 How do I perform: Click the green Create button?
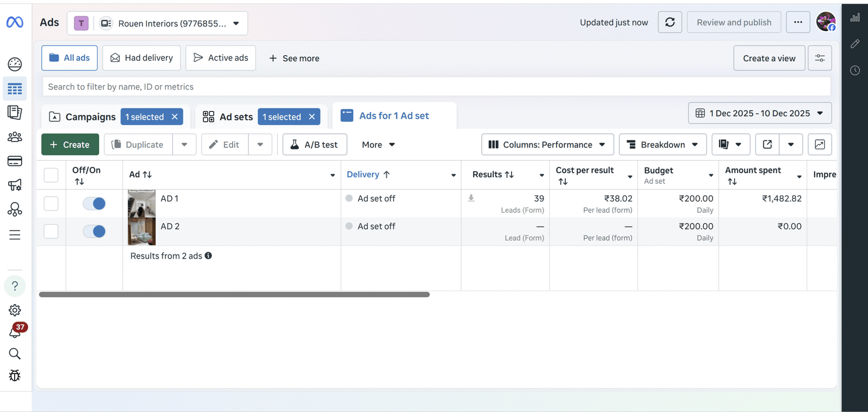click(70, 145)
